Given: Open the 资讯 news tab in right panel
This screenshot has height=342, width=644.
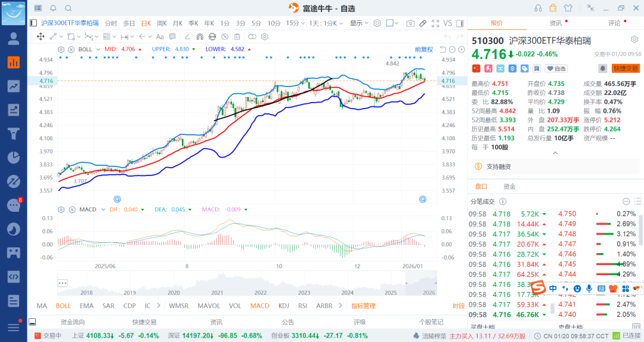Looking at the screenshot, I should coord(556,23).
